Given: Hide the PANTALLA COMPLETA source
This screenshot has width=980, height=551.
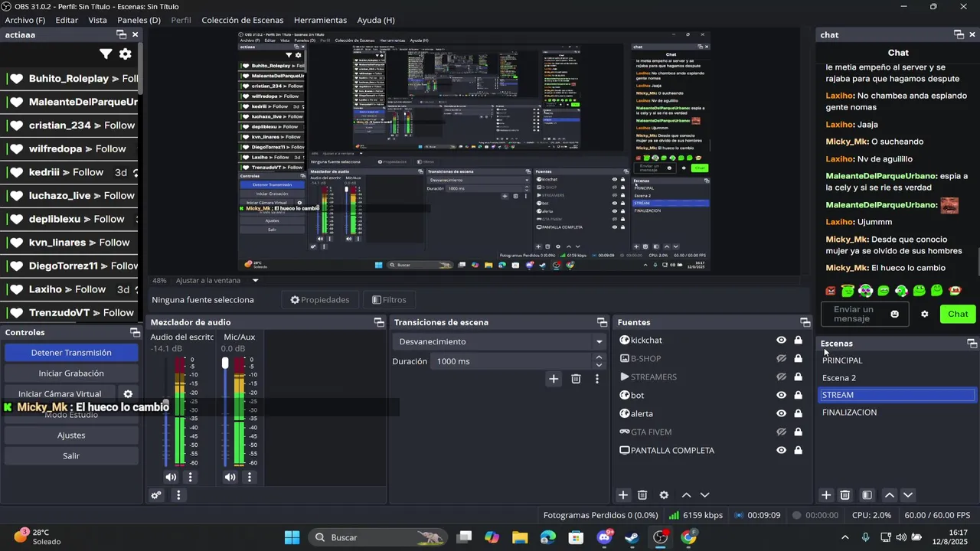Looking at the screenshot, I should [x=781, y=450].
